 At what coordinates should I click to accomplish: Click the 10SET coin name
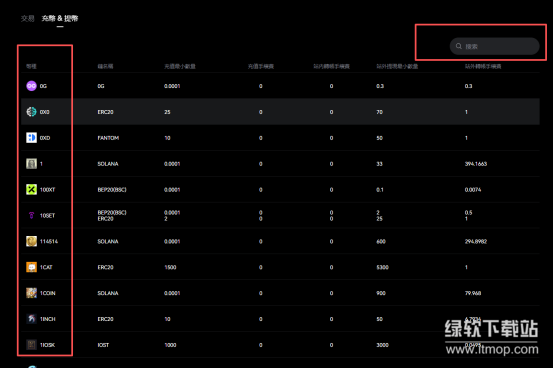click(x=47, y=216)
